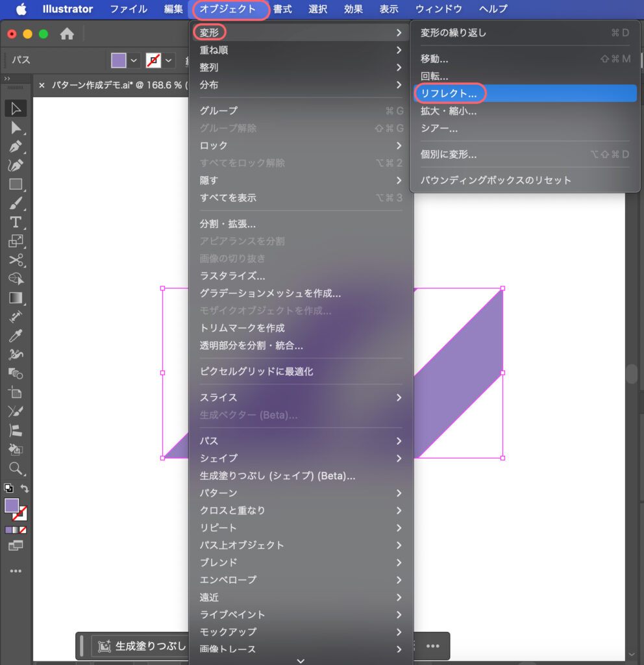Open the stroke color dropdown arrow
644x665 pixels.
pyautogui.click(x=169, y=60)
